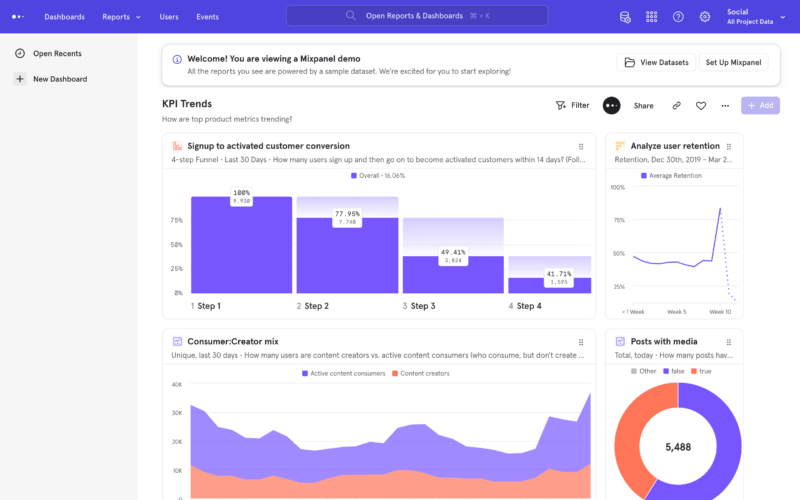The height and width of the screenshot is (500, 800).
Task: Create a New Dashboard from the sidebar
Action: [60, 79]
